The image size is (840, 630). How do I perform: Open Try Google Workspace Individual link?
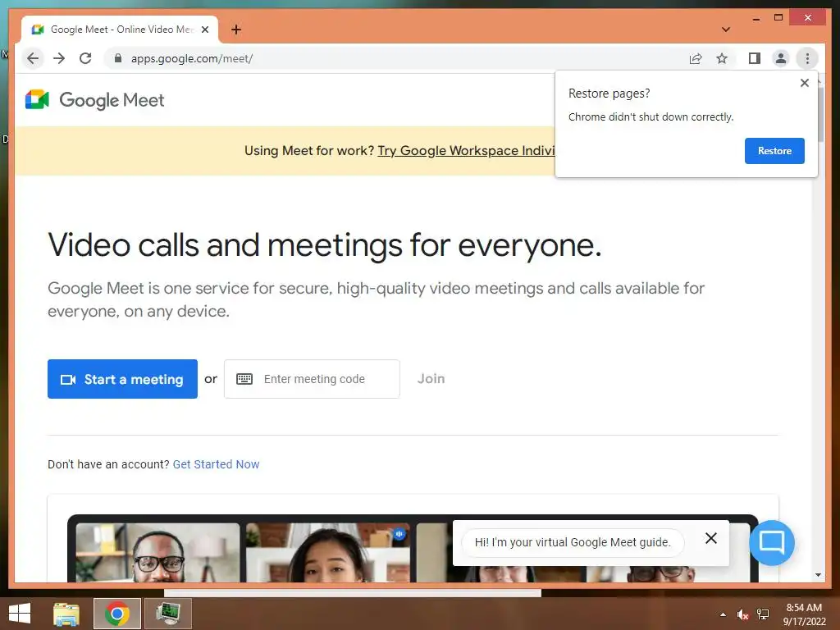pyautogui.click(x=466, y=151)
